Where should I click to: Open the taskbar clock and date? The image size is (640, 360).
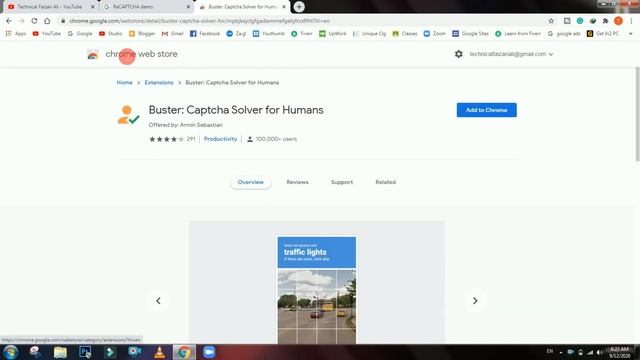pyautogui.click(x=619, y=353)
